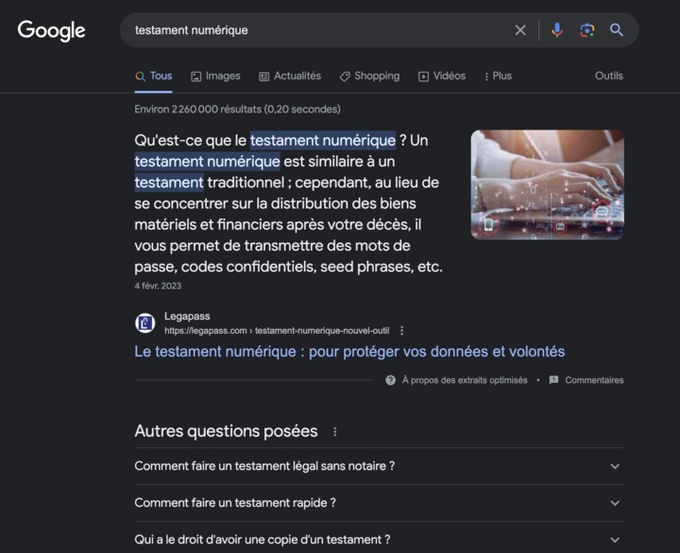Screen dimensions: 680x553
Task: Click the Legapass site name
Action: (x=187, y=316)
